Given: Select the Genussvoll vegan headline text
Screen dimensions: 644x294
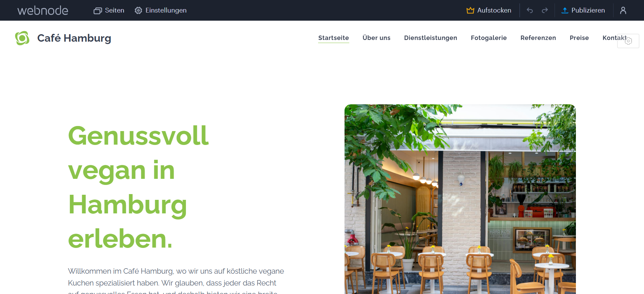Looking at the screenshot, I should (139, 187).
